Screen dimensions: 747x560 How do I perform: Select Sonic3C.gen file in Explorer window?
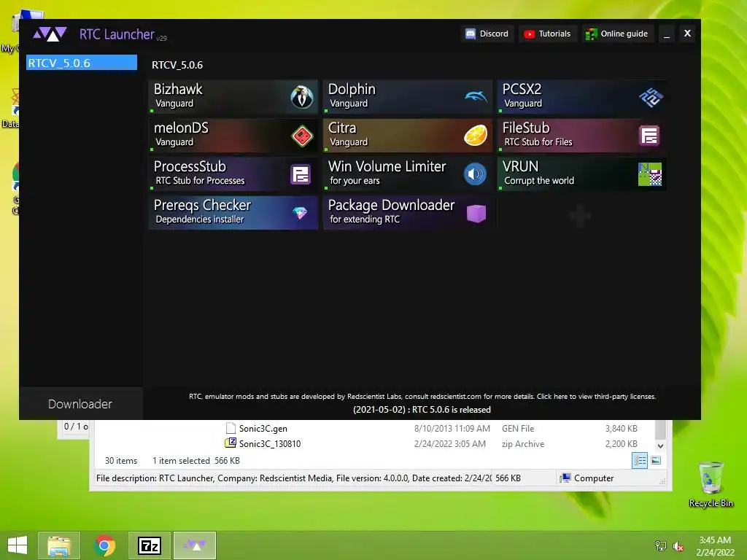263,429
